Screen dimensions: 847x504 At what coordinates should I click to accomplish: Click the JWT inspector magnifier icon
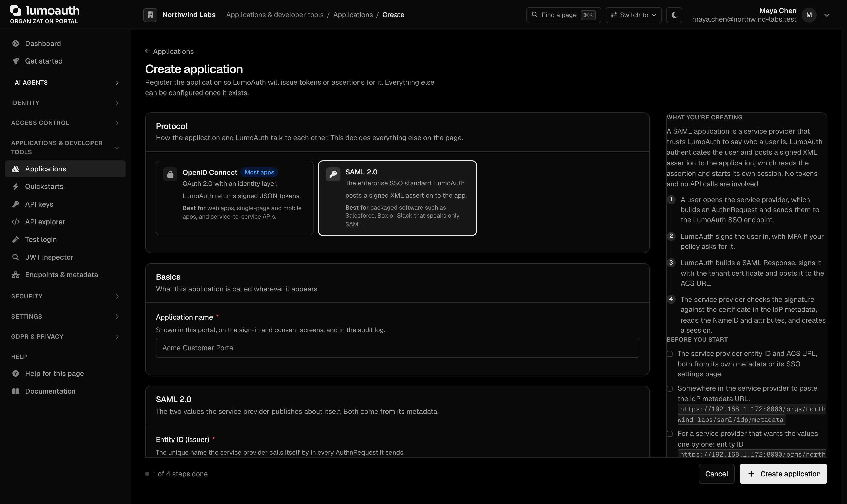click(x=16, y=257)
